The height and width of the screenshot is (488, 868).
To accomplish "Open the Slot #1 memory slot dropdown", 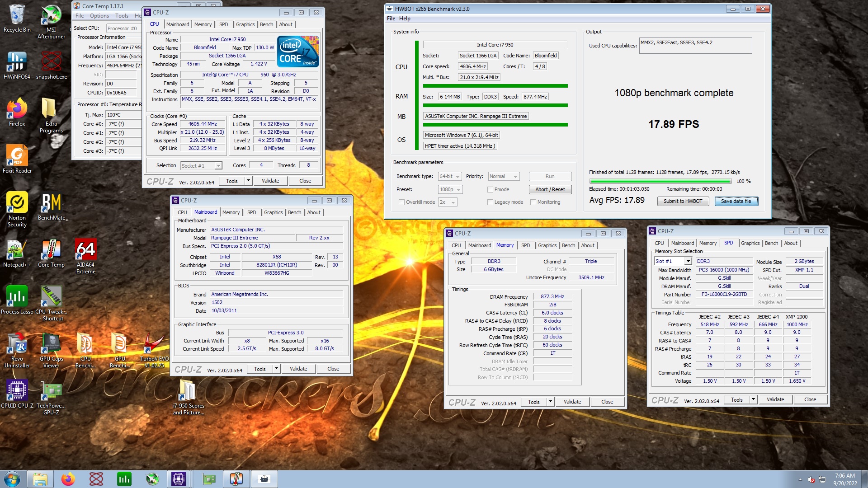I will 673,261.
